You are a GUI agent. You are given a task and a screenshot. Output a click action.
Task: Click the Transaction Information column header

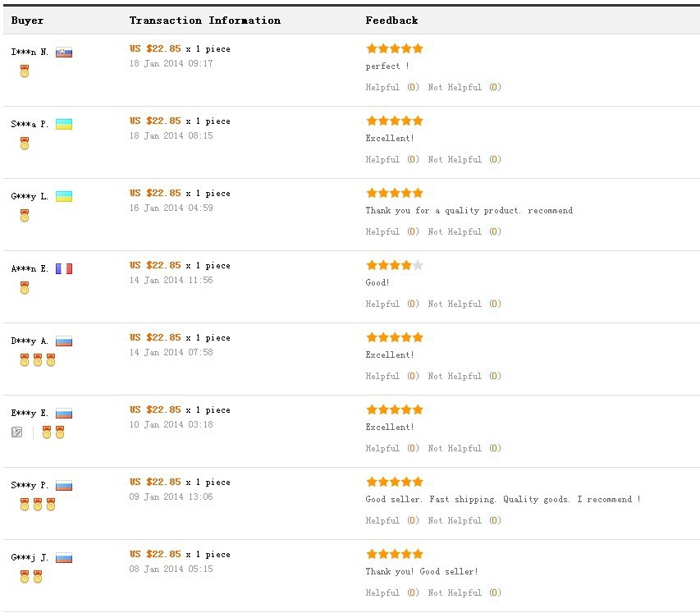coord(204,21)
